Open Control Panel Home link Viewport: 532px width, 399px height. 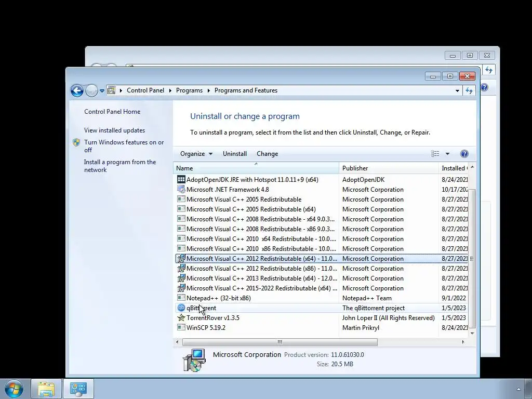click(x=112, y=112)
